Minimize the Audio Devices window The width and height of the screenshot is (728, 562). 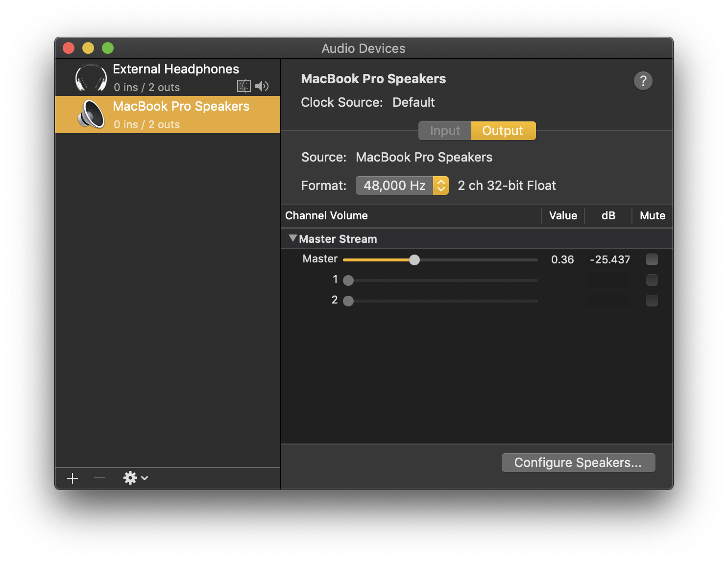88,48
